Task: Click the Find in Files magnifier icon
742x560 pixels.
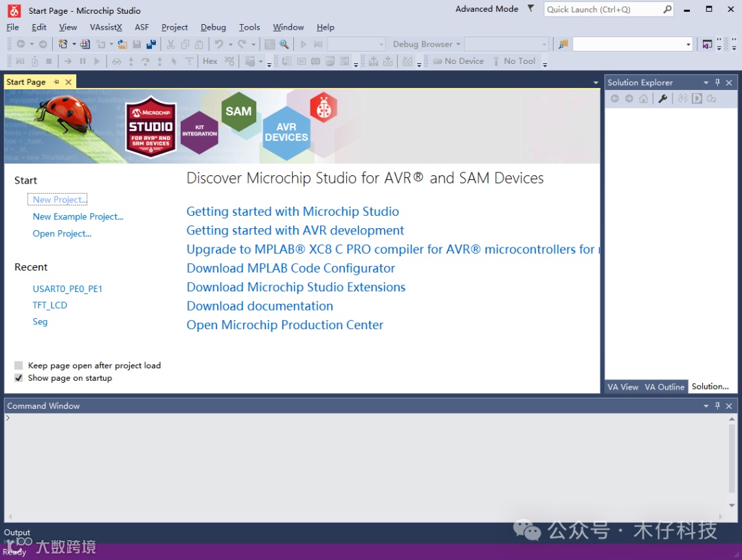Action: coord(284,44)
